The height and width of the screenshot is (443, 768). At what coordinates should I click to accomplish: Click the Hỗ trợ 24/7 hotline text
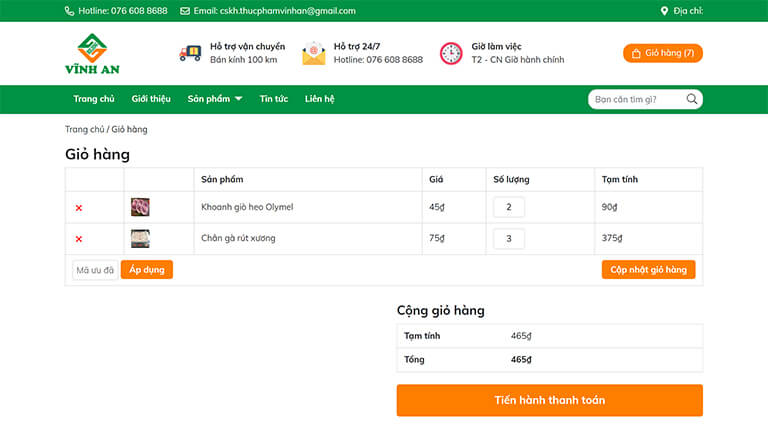[x=378, y=60]
